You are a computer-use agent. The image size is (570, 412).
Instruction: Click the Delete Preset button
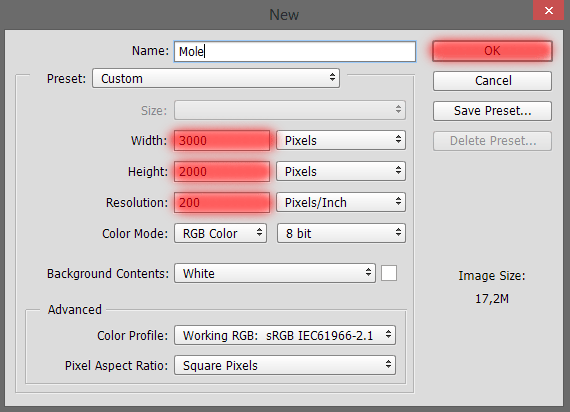(x=492, y=141)
